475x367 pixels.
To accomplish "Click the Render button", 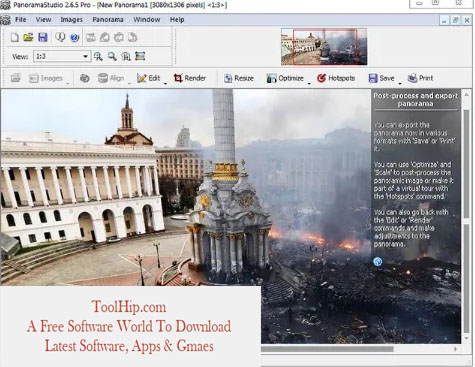I will click(190, 78).
